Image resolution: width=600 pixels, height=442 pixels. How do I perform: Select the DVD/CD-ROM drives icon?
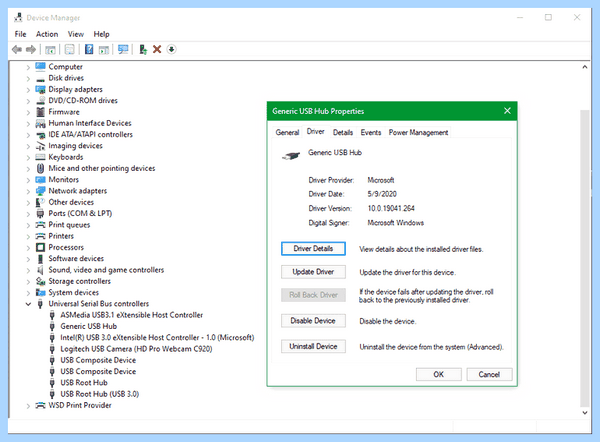pos(40,101)
